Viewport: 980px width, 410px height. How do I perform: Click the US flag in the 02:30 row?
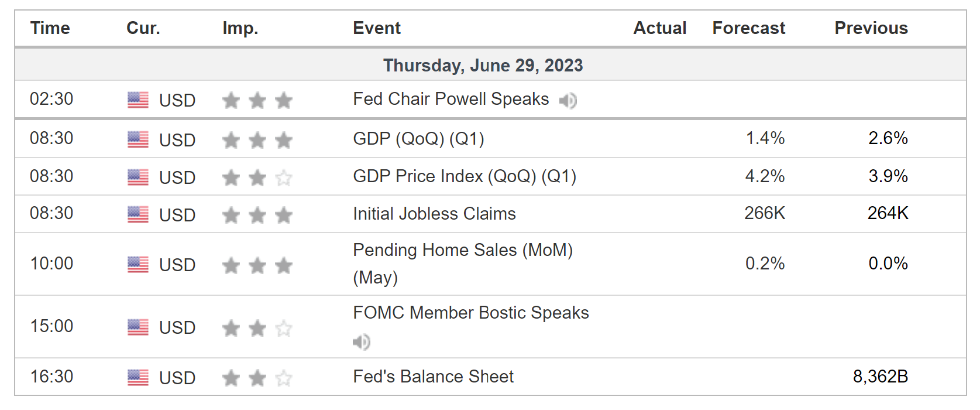tap(138, 100)
